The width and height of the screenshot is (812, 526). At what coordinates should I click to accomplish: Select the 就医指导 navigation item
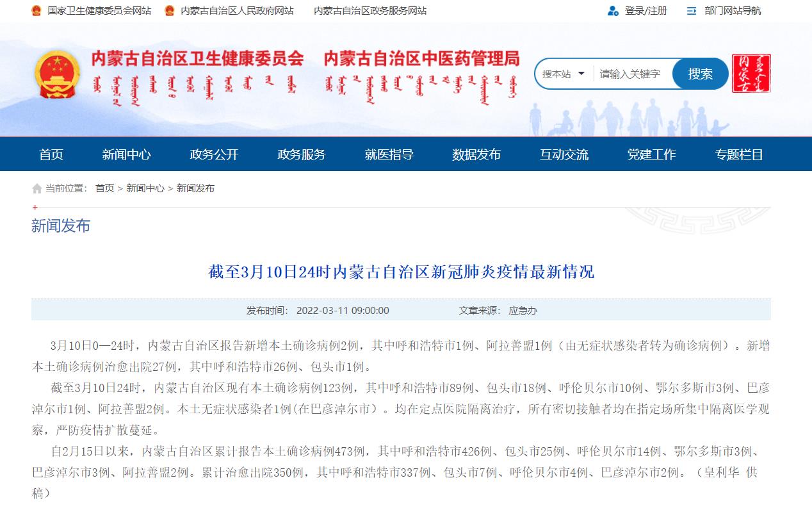(389, 154)
